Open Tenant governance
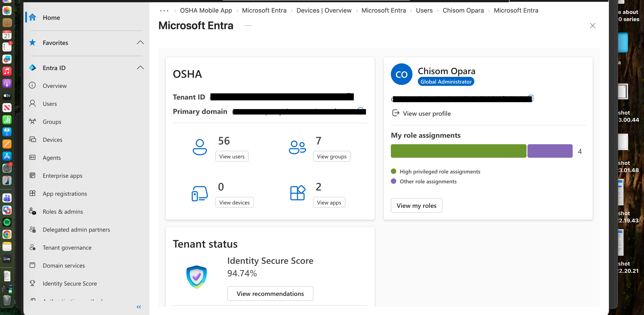644x315 pixels. point(67,247)
